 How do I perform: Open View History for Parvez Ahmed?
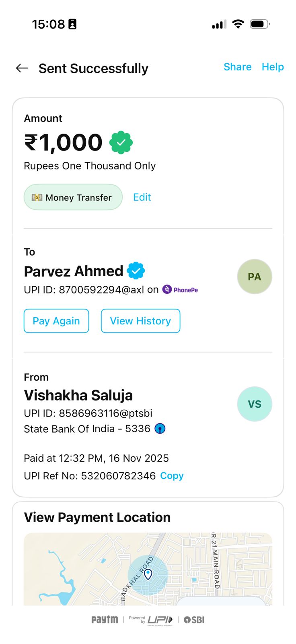pos(140,321)
